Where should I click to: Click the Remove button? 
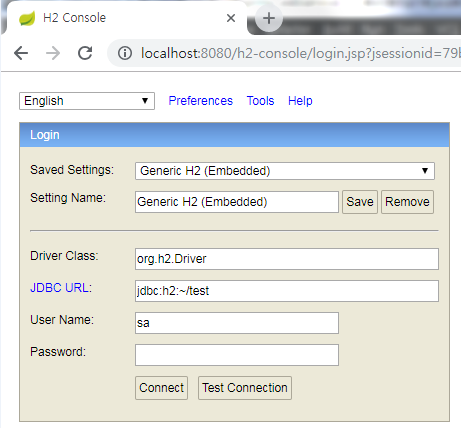pos(407,202)
